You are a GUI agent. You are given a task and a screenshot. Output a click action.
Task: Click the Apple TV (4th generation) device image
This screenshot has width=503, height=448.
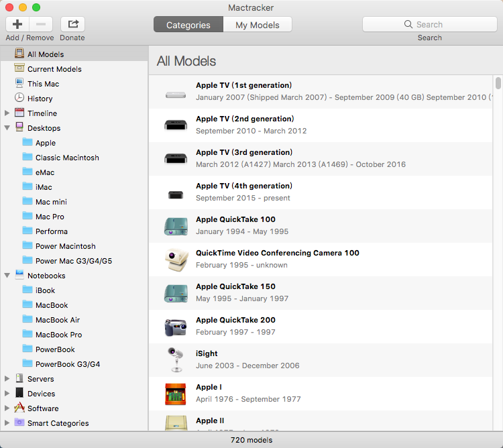pos(176,194)
